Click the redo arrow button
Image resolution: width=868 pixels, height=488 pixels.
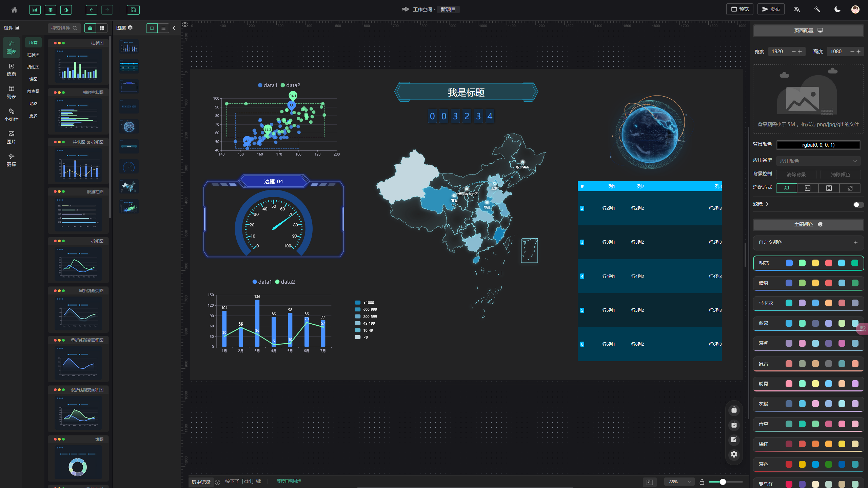[107, 10]
